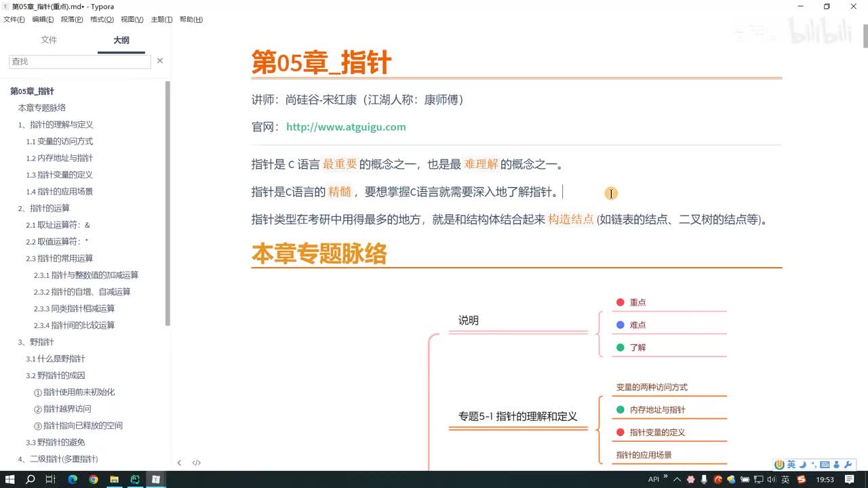This screenshot has width=868, height=488.
Task: Go to 1、指针的理解与定义 outline entry
Action: [x=56, y=125]
